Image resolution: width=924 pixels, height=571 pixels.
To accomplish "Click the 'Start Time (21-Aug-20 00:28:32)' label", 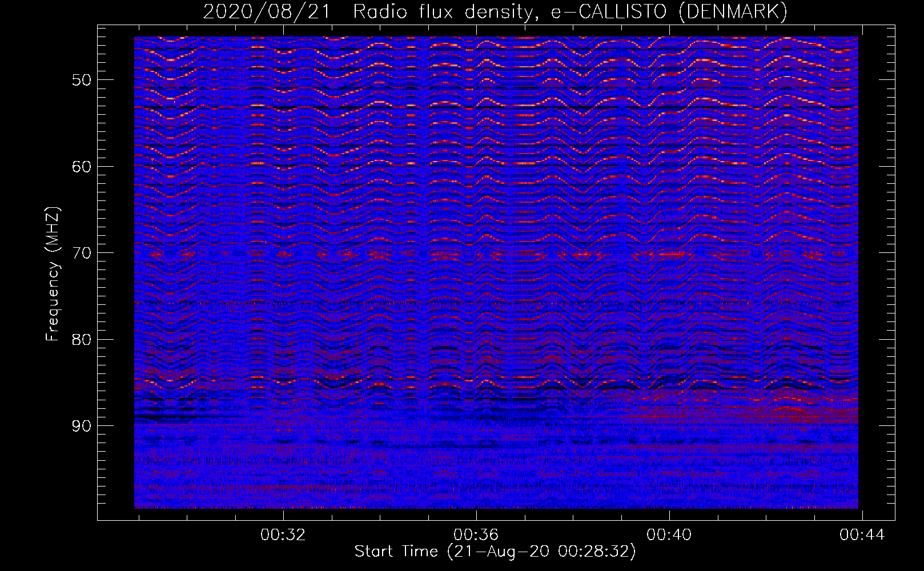I will click(x=495, y=552).
